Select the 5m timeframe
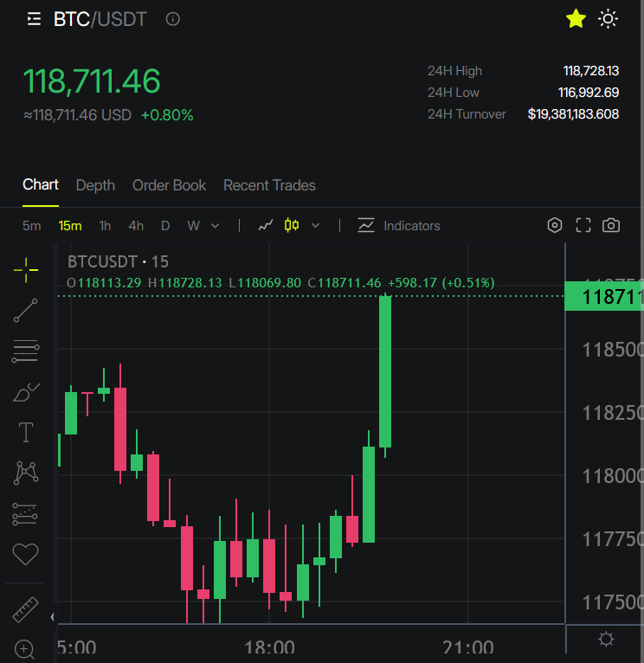This screenshot has width=644, height=663. pos(32,226)
